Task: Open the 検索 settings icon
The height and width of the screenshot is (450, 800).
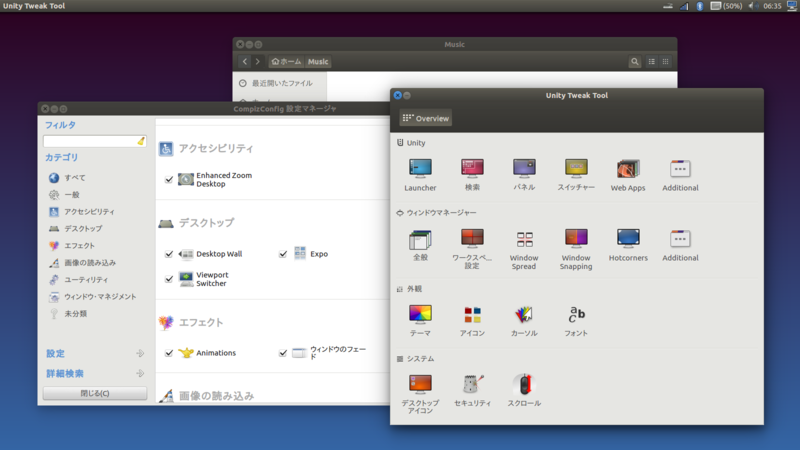Action: click(472, 175)
